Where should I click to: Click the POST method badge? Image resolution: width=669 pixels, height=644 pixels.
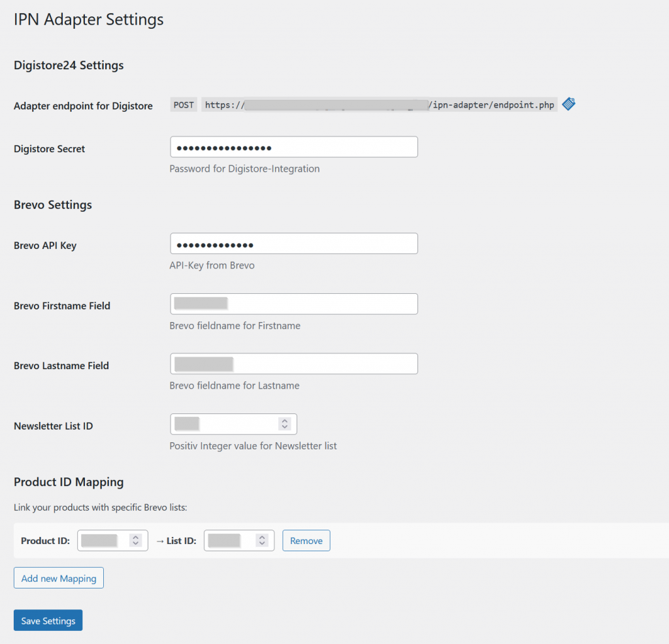pyautogui.click(x=184, y=105)
